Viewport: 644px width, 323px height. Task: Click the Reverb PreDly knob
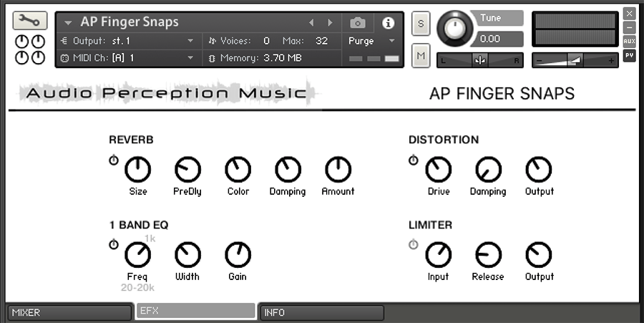187,169
